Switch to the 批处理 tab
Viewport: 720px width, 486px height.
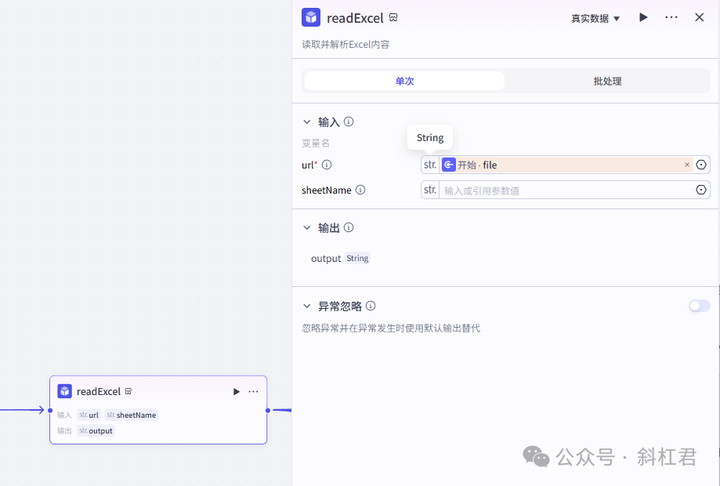(607, 81)
